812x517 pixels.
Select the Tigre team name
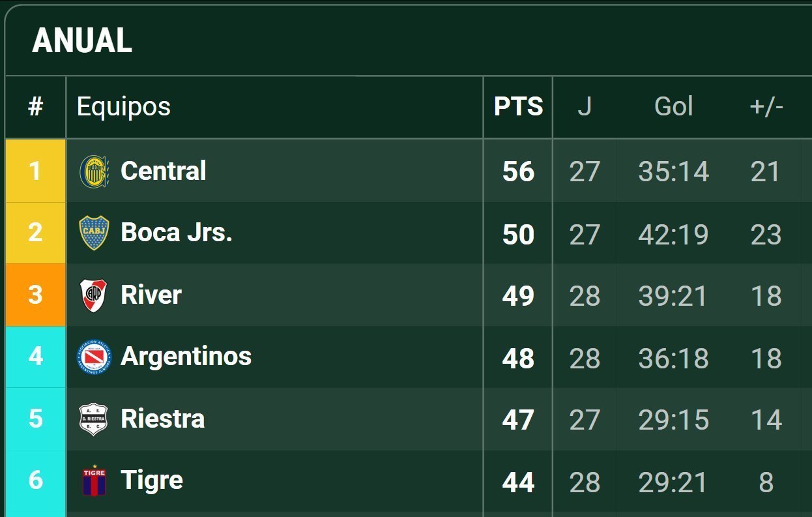pyautogui.click(x=152, y=480)
